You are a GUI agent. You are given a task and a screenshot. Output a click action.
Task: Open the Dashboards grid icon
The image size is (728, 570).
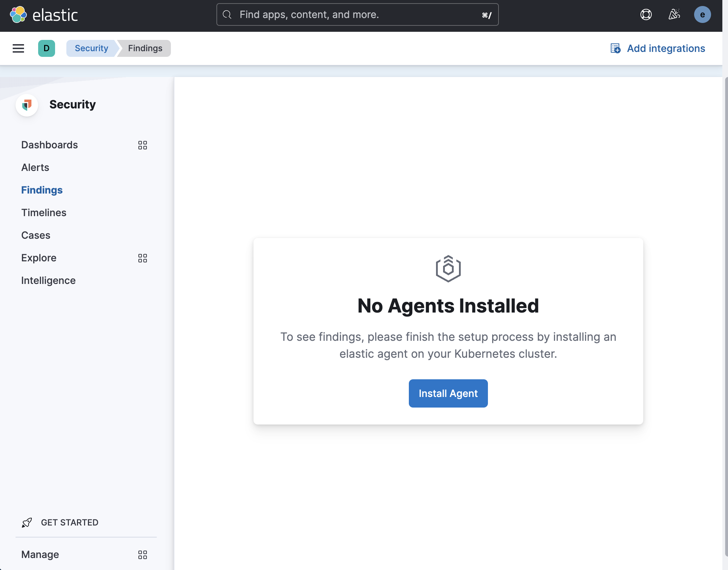(143, 145)
